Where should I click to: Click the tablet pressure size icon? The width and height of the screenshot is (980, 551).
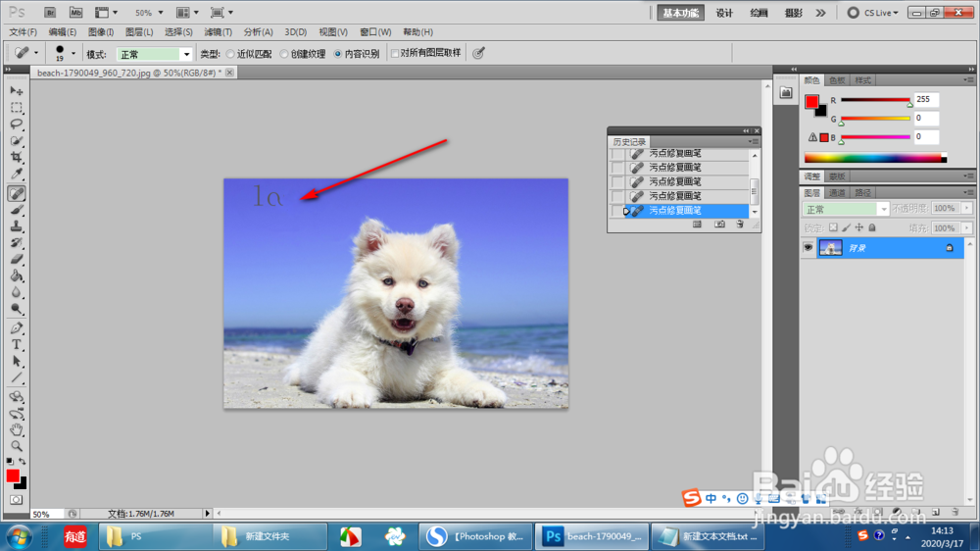click(479, 54)
